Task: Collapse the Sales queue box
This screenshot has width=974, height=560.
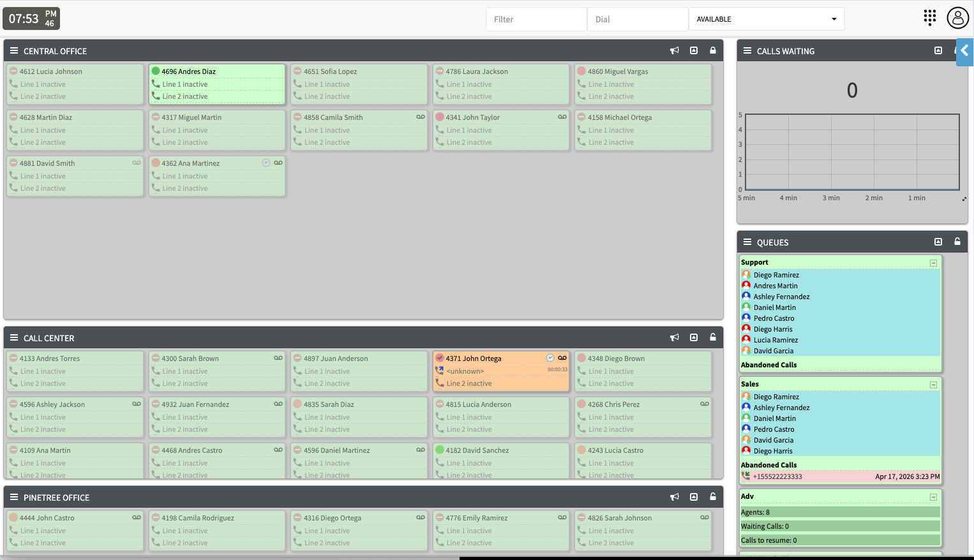Action: [x=933, y=385]
